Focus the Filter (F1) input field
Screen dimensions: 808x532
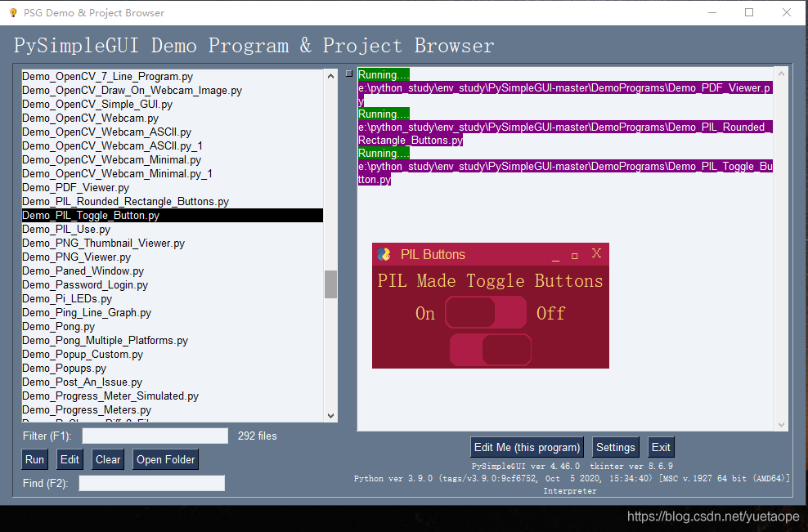(x=155, y=436)
